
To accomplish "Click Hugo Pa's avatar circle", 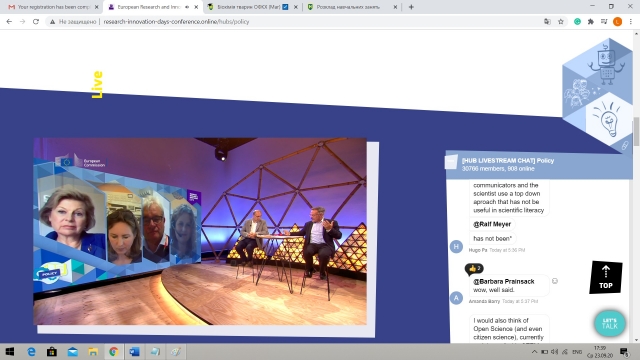I will (x=456, y=247).
